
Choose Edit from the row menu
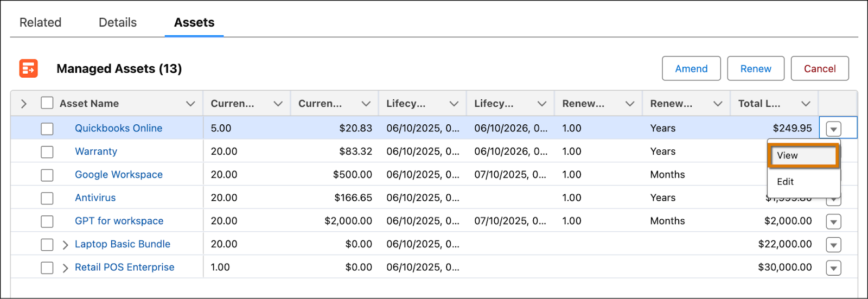[786, 182]
